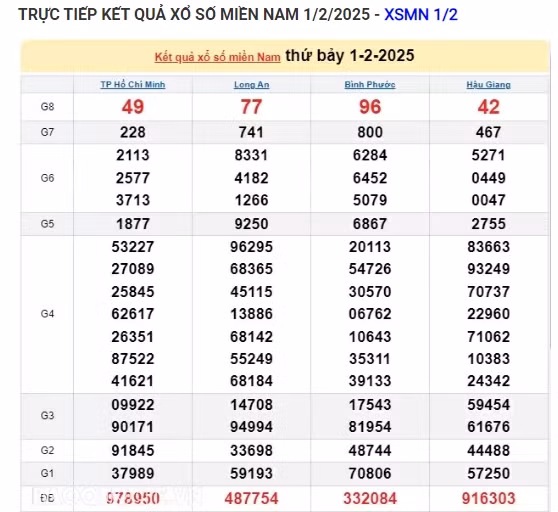Click G7 result 800
The height and width of the screenshot is (512, 558).
point(370,132)
